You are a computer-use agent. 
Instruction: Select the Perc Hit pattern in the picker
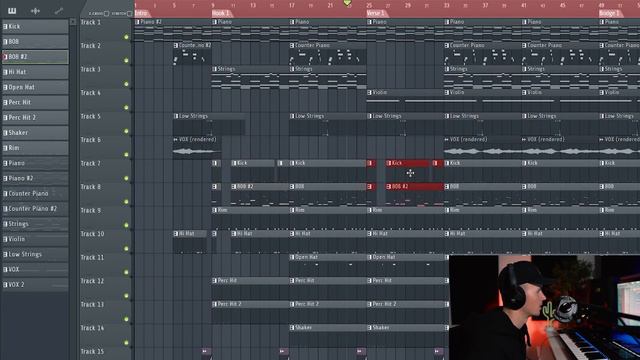pos(36,102)
